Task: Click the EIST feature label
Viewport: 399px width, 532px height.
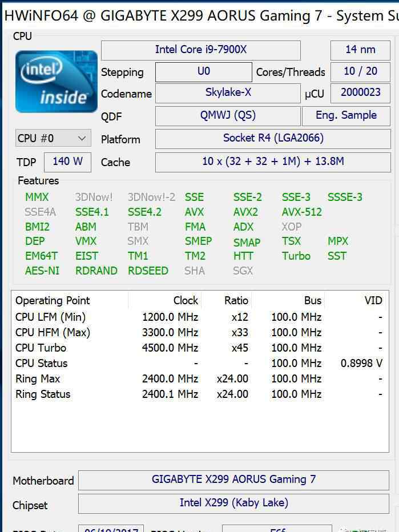Action: coord(87,256)
